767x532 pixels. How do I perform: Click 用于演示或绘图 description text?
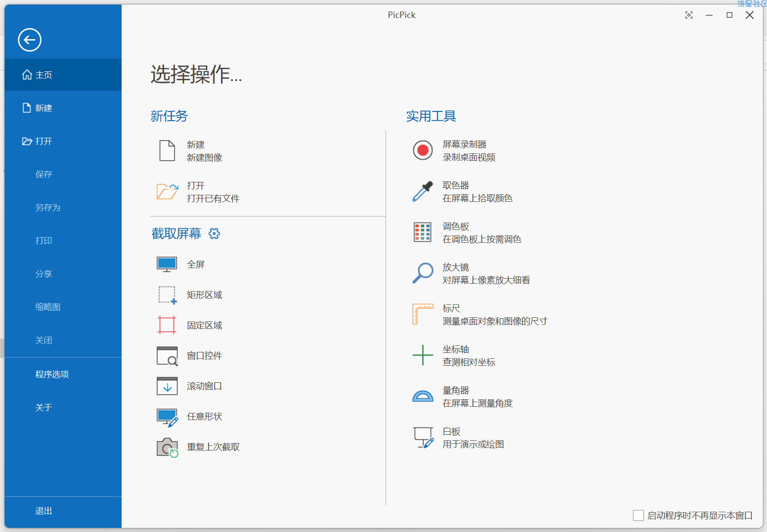[474, 444]
